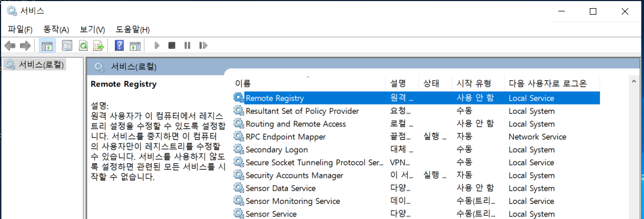Viewport: 644px width, 219px height.
Task: Restart the service with the restart icon
Action: [x=203, y=46]
